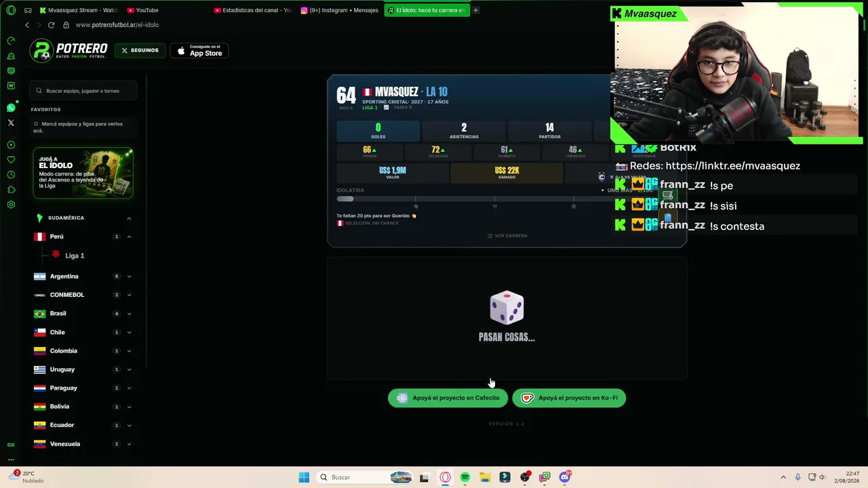Screen dimensions: 868x488
Task: Open browser settings gear in the sidebar
Action: pyautogui.click(x=11, y=205)
